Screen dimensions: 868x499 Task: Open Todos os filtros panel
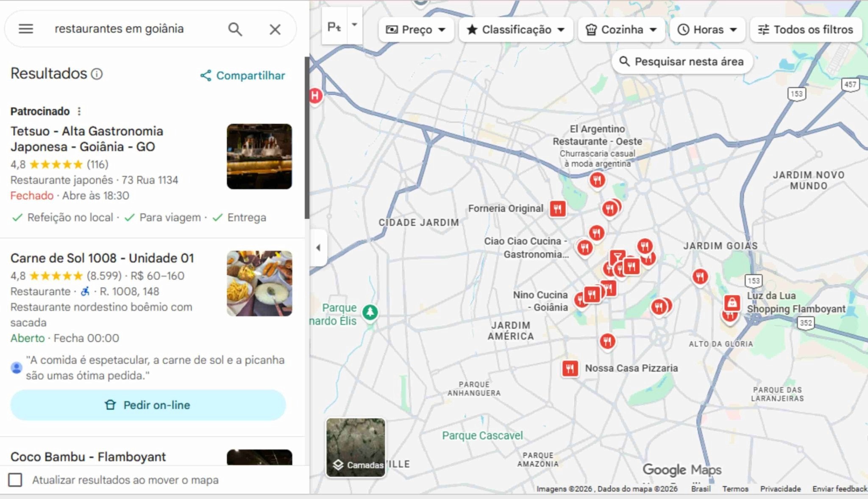point(806,29)
